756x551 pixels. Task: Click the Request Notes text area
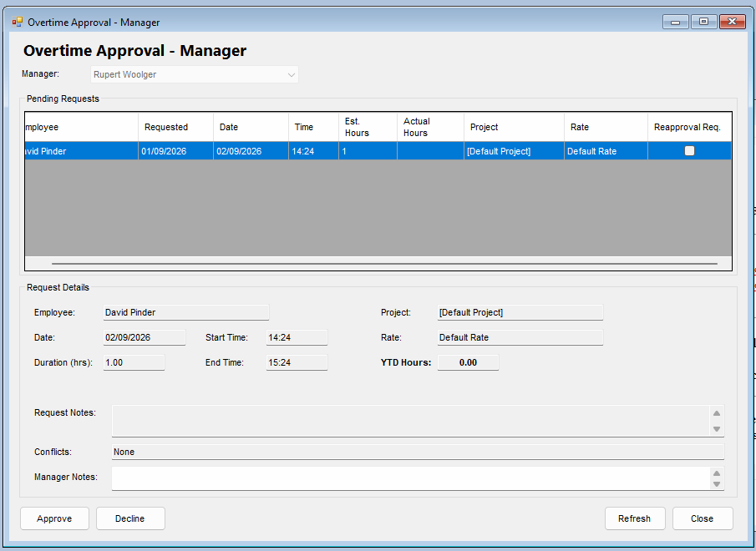click(410, 421)
